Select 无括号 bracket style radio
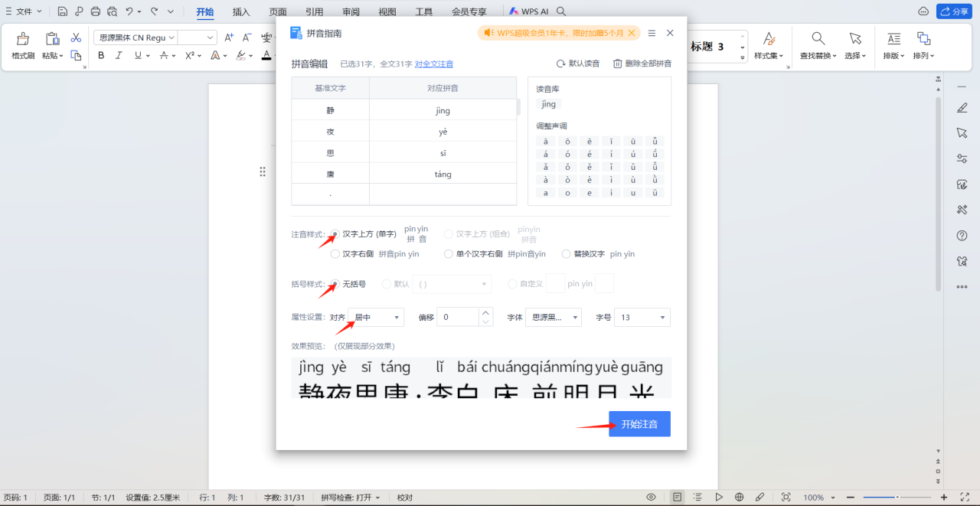 [335, 284]
